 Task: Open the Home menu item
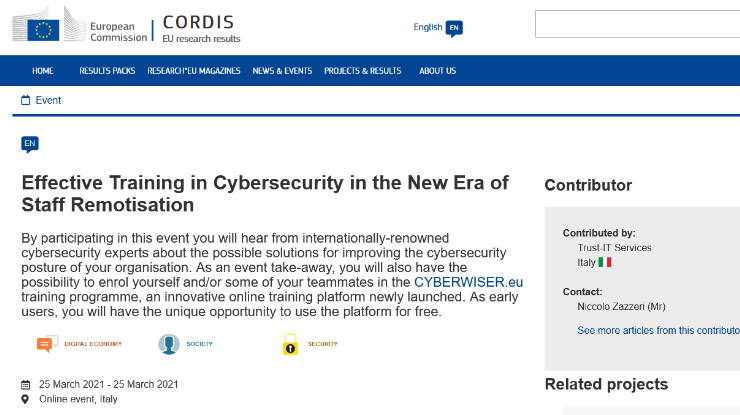43,71
